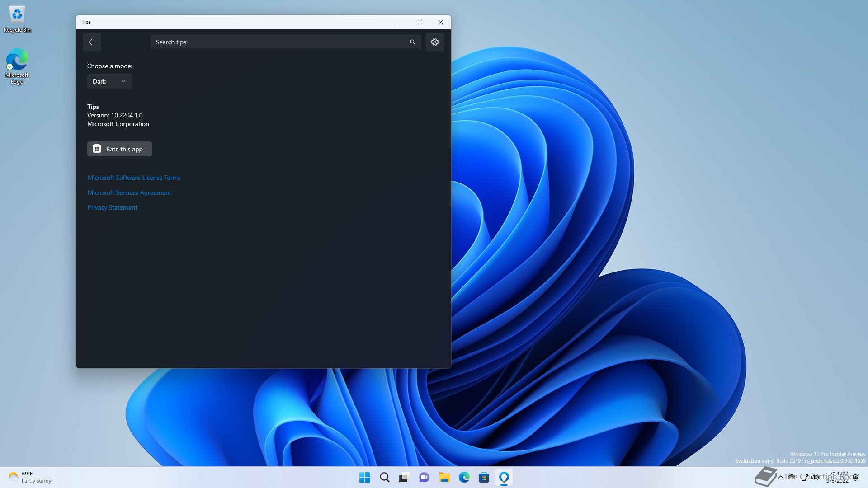Viewport: 868px width, 488px height.
Task: Open Microsoft Store from the taskbar
Action: [x=484, y=477]
